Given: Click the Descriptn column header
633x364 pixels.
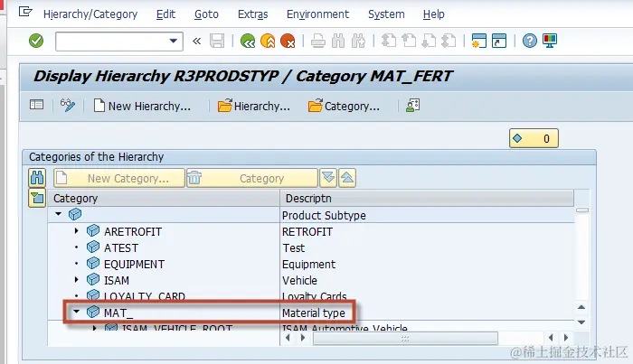Looking at the screenshot, I should tap(427, 199).
